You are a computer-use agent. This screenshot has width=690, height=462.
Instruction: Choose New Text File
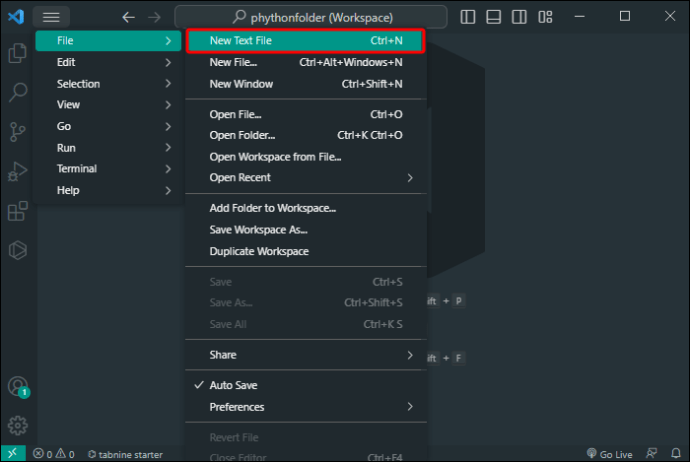coord(306,40)
